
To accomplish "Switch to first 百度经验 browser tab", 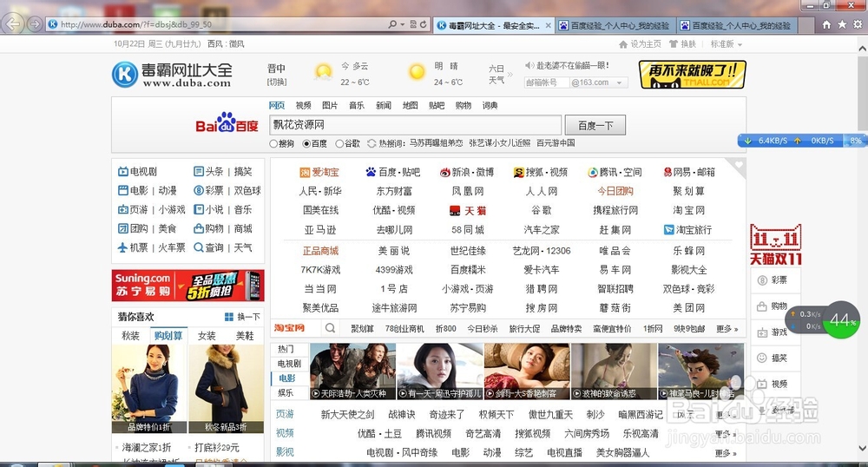I will coord(615,25).
